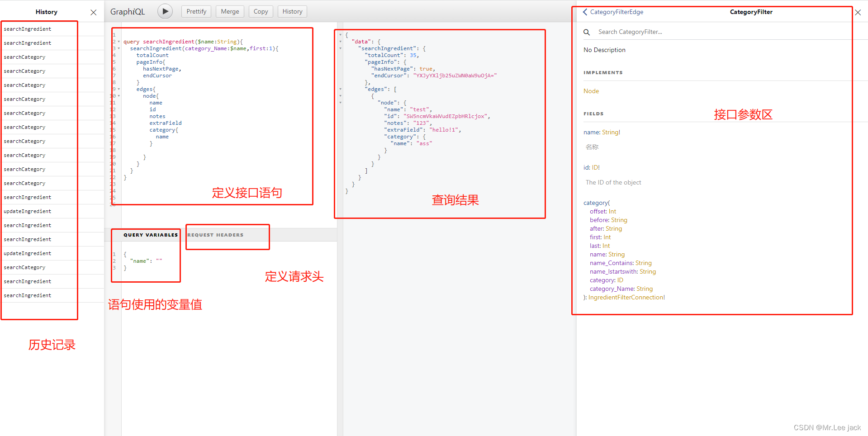Click the "hello!1" value in results
The image size is (868, 436).
point(444,130)
